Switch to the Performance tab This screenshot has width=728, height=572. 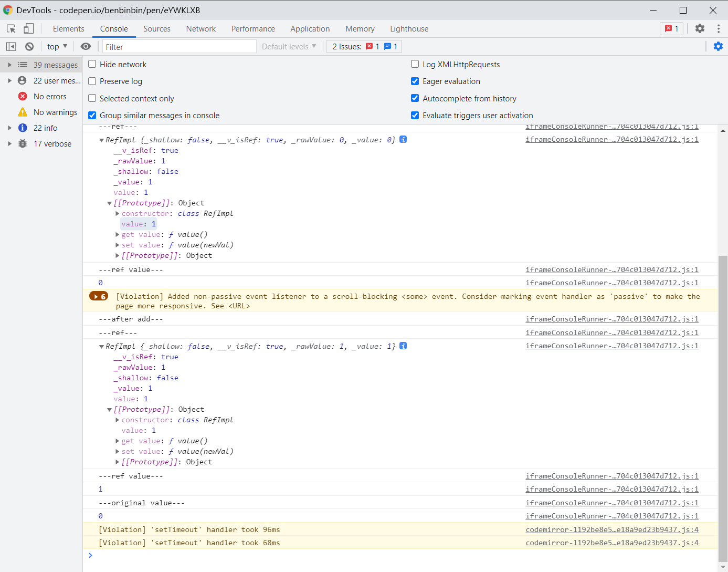pos(253,29)
